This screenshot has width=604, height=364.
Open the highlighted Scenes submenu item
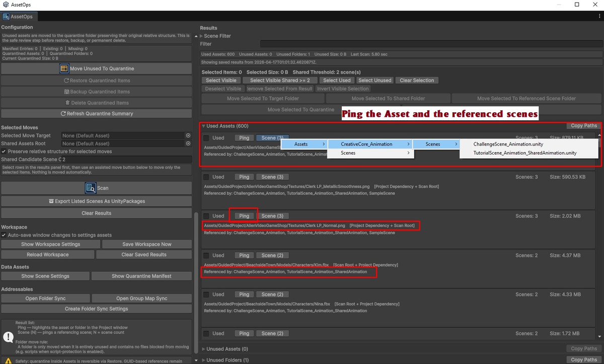(436, 144)
